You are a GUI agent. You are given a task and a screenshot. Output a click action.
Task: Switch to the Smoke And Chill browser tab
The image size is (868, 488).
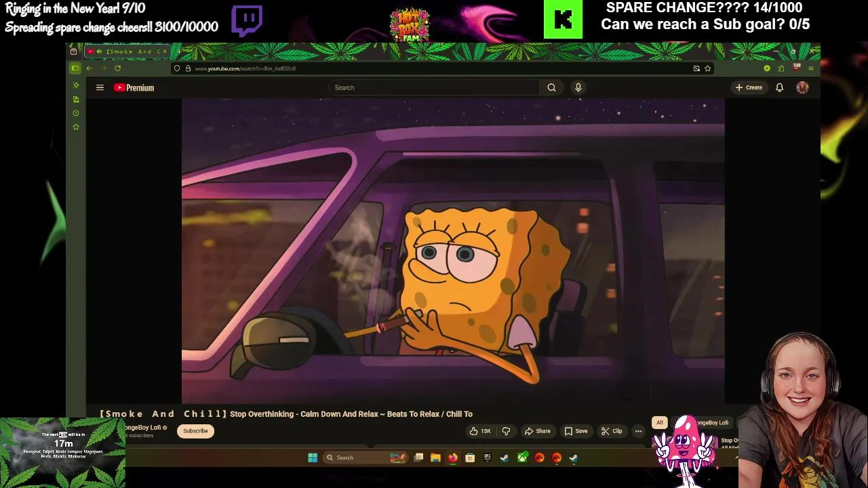pos(129,52)
